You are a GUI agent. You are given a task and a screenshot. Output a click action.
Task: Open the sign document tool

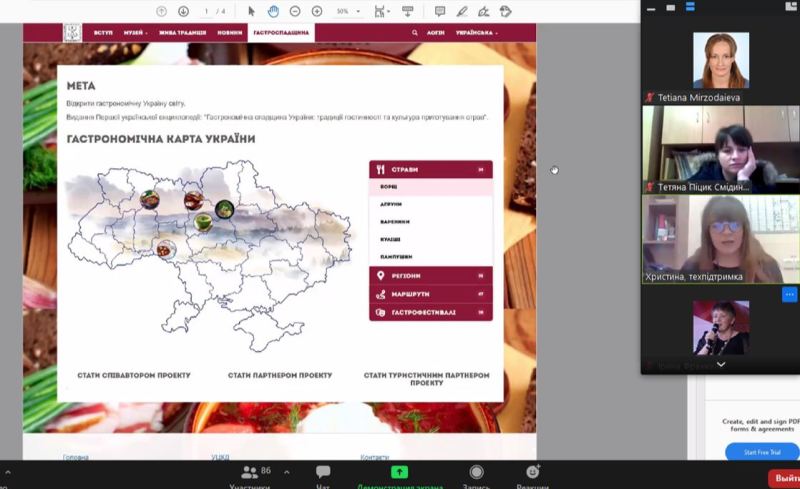pyautogui.click(x=484, y=11)
